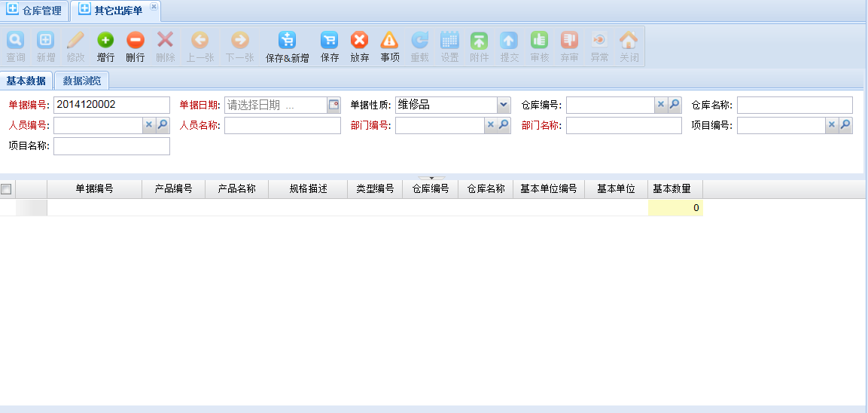
Task: Click the 删行 (delete row) toolbar icon
Action: [136, 41]
